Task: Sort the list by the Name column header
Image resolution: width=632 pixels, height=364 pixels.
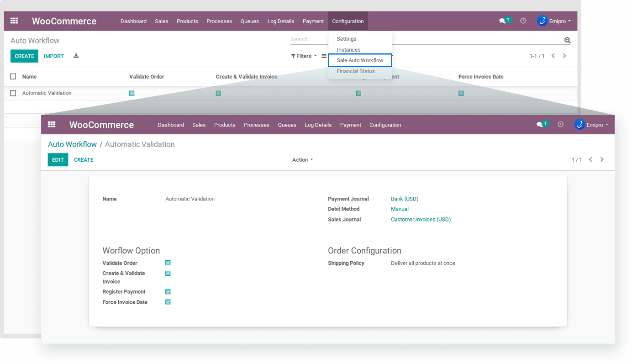Action: click(x=29, y=77)
